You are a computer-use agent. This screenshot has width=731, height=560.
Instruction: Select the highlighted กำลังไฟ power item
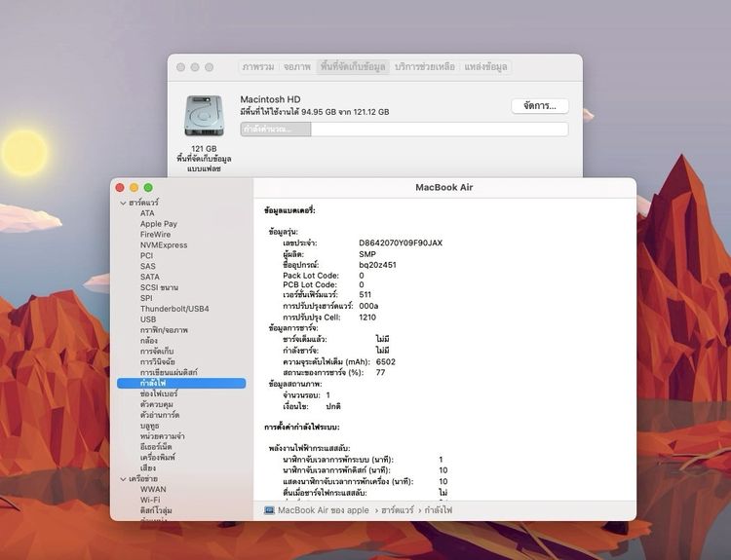tap(181, 383)
